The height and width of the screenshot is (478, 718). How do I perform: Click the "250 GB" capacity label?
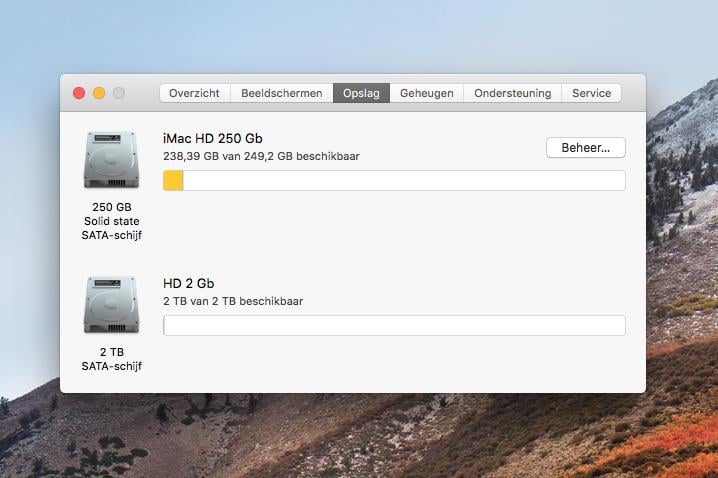tap(112, 207)
